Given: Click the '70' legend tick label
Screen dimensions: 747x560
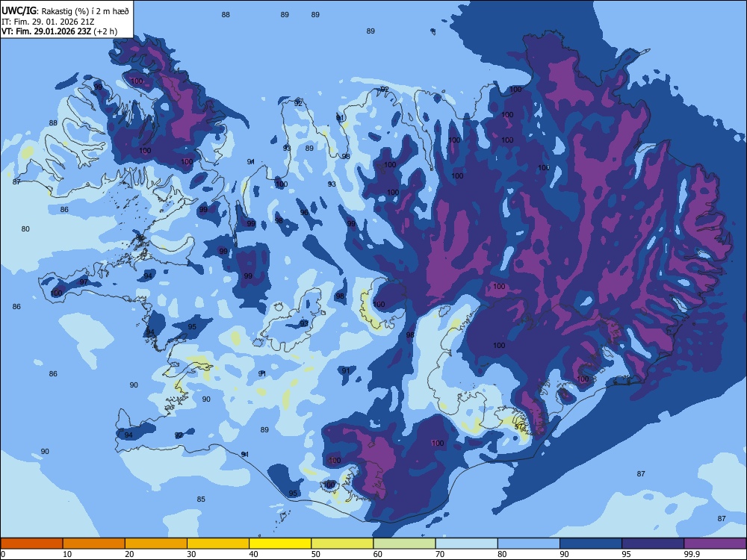Looking at the screenshot, I should tap(440, 554).
